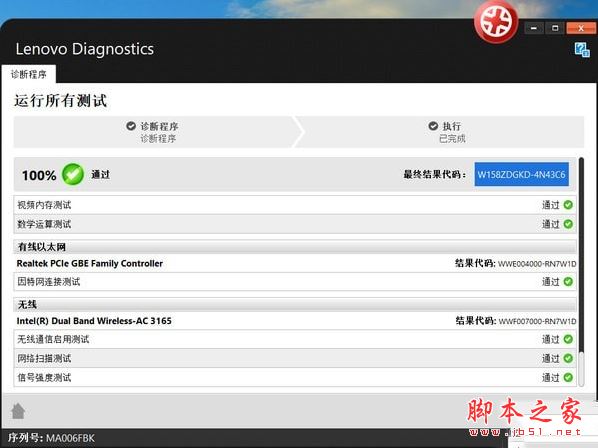Click the green check on 数学运算测试 row
This screenshot has width=598, height=448.
point(568,224)
